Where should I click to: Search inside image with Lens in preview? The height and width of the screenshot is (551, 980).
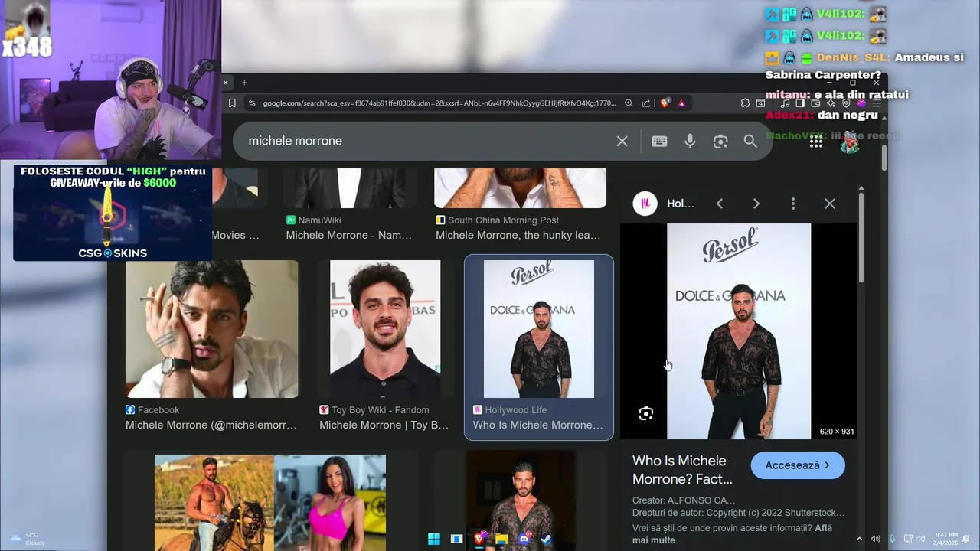pyautogui.click(x=645, y=414)
